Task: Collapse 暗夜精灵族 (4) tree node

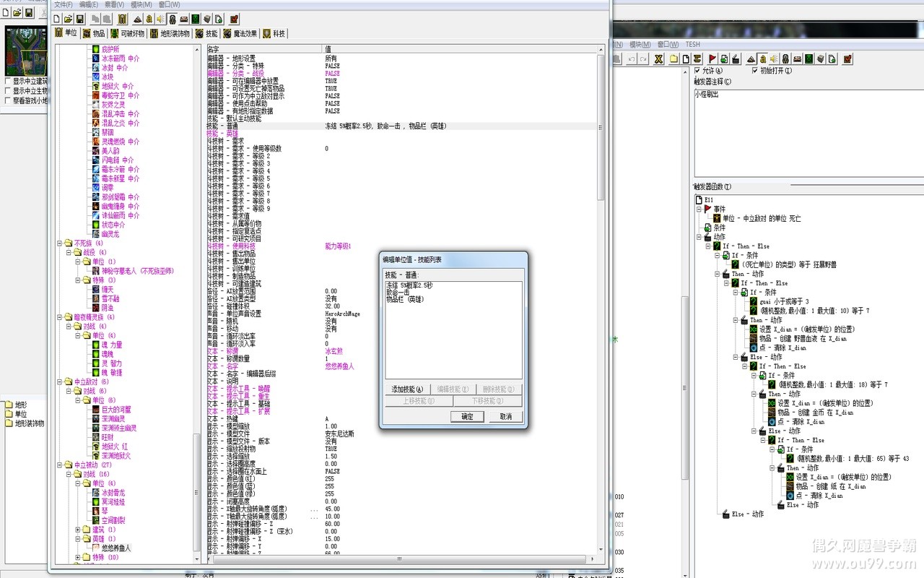Action: coord(60,317)
